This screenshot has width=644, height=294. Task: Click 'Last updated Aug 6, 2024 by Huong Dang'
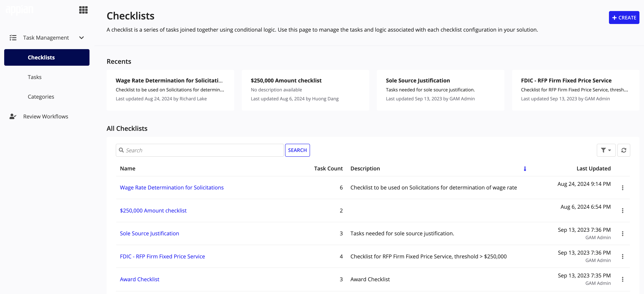tap(295, 99)
